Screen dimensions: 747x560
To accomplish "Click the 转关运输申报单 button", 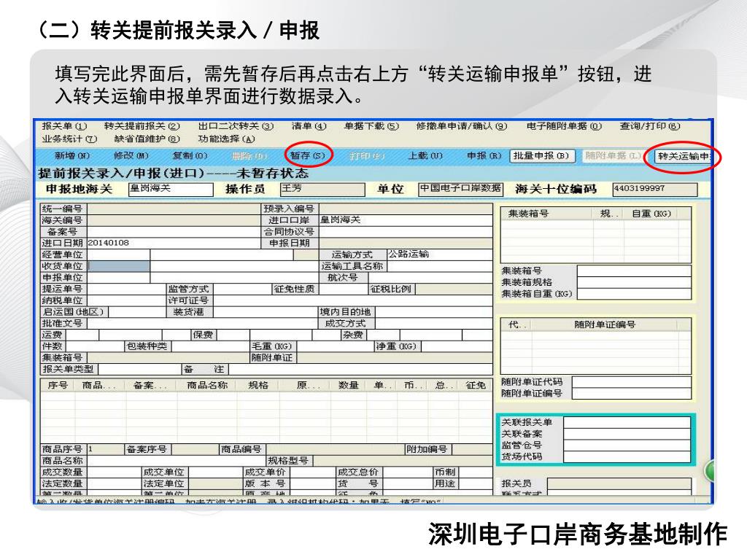I will pos(684,156).
